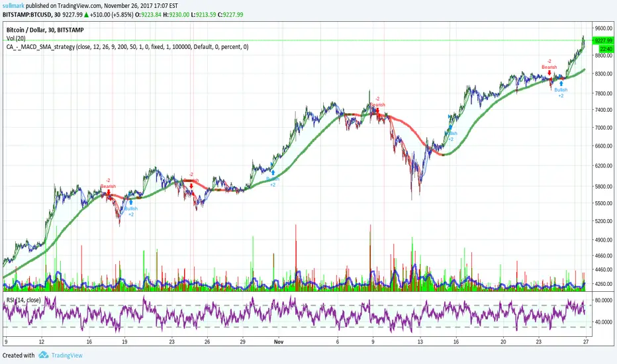This screenshot has height=364, width=617.
Task: Click the 80.0000 RSI scale label
Action: [604, 300]
